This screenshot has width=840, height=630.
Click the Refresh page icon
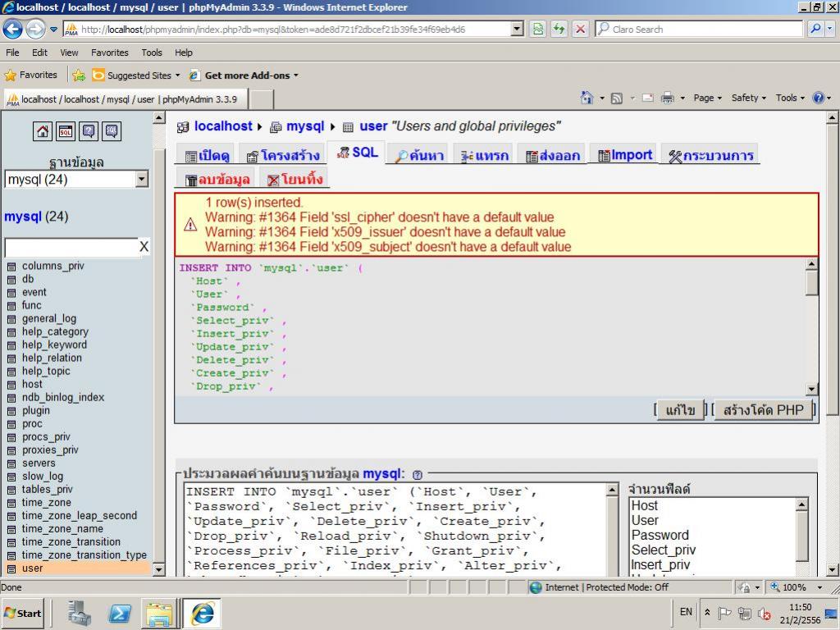(559, 29)
